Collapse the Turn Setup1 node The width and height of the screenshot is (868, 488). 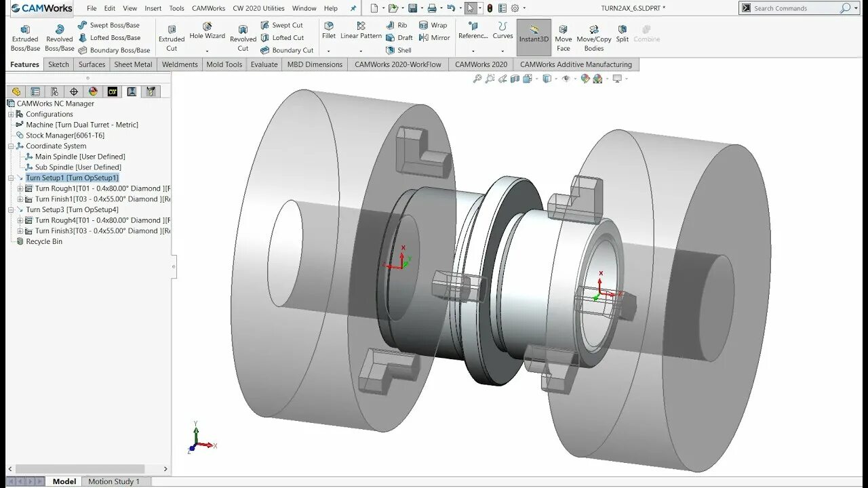[11, 178]
